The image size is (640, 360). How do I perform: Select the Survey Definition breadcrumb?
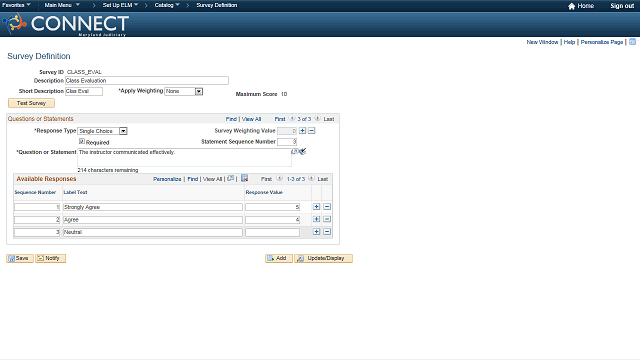217,5
